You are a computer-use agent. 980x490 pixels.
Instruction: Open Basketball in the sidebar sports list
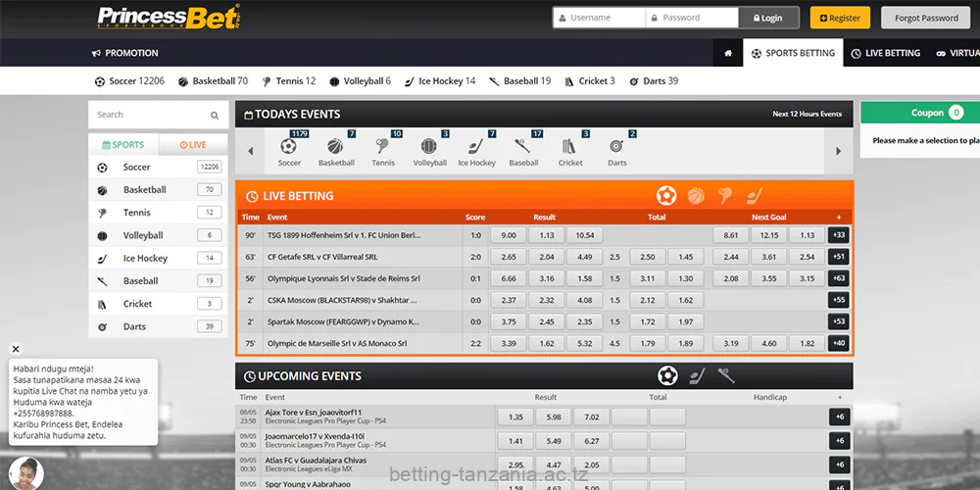158,190
